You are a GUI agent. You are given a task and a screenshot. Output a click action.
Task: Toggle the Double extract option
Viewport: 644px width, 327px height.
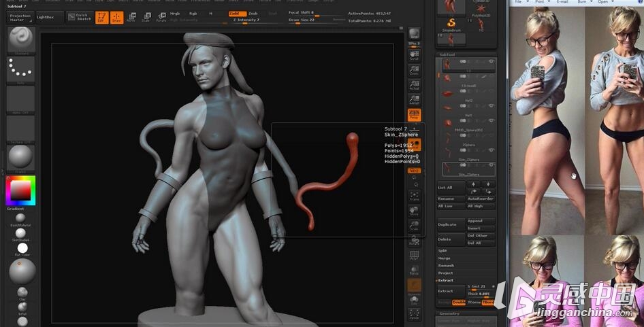coord(458,303)
